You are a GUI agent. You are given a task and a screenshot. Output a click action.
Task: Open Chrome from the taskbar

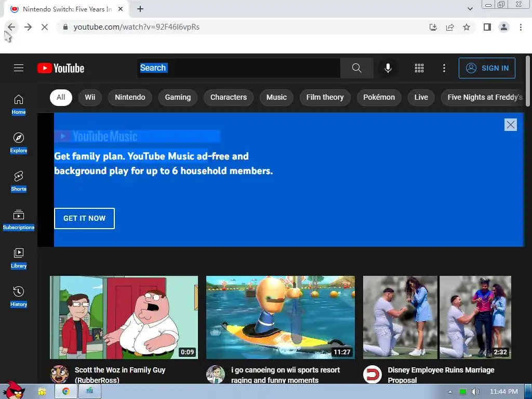pyautogui.click(x=65, y=391)
